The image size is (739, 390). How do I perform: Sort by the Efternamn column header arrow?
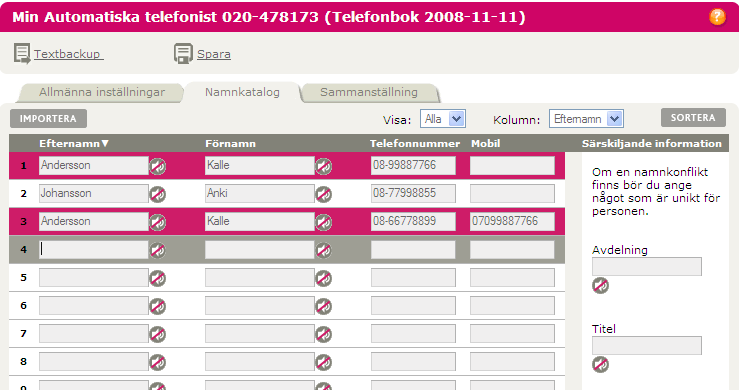pos(105,143)
